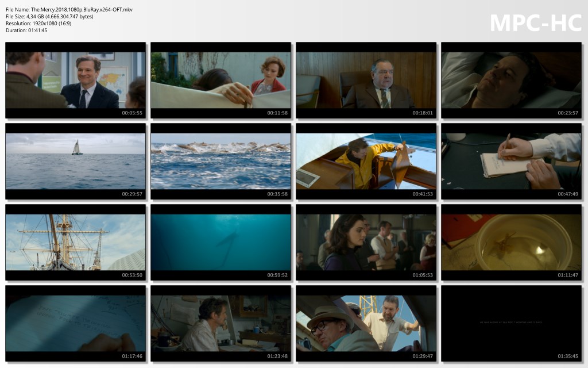This screenshot has width=588, height=368.
Task: Open the dolphins thumbnail at 00:35:58
Action: (x=220, y=161)
